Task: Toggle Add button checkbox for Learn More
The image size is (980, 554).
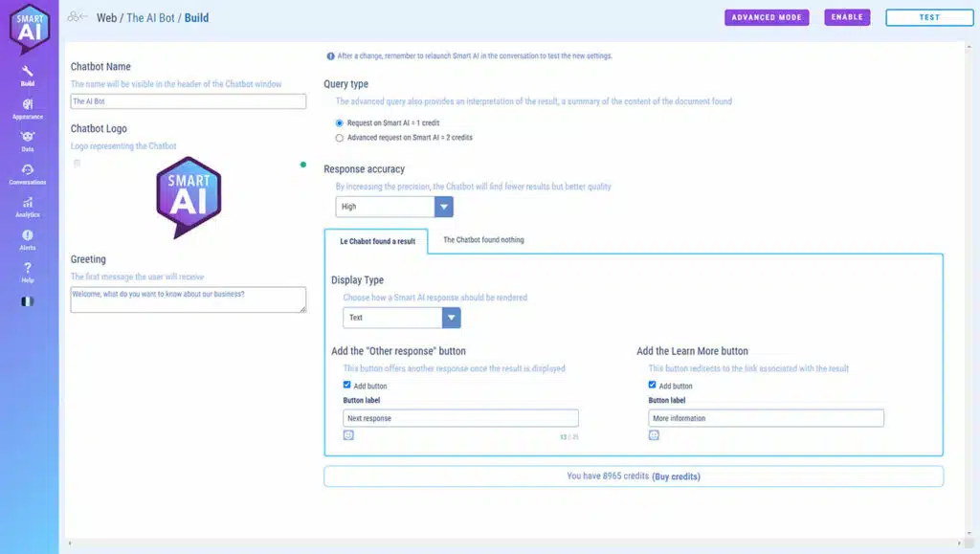Action: pos(653,386)
